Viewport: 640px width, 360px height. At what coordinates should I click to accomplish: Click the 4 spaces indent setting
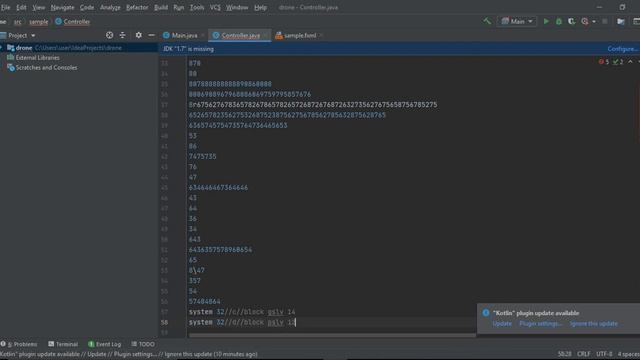pos(628,354)
